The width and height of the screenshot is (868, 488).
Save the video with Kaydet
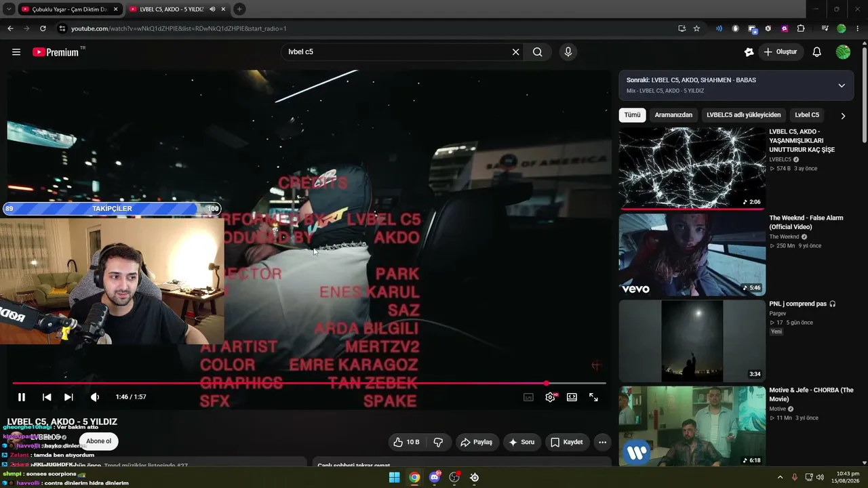tap(567, 442)
